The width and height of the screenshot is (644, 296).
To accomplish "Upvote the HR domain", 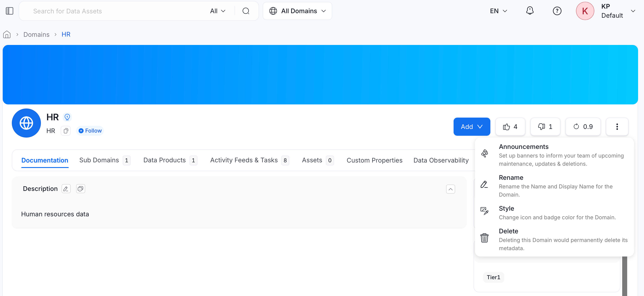I will 510,127.
